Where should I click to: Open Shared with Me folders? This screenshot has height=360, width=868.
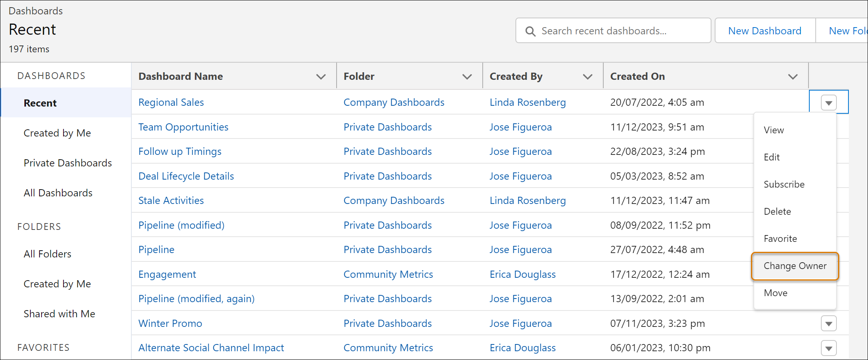(x=59, y=314)
